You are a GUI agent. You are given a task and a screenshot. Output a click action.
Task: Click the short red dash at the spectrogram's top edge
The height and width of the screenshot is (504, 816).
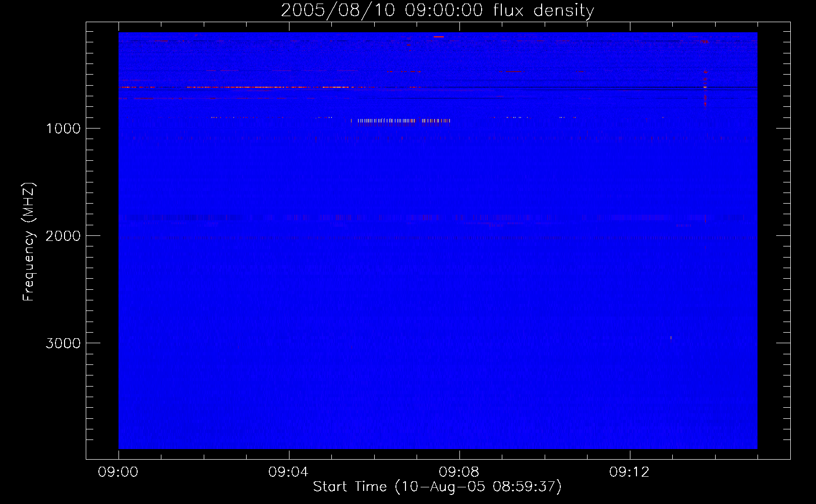pos(438,36)
